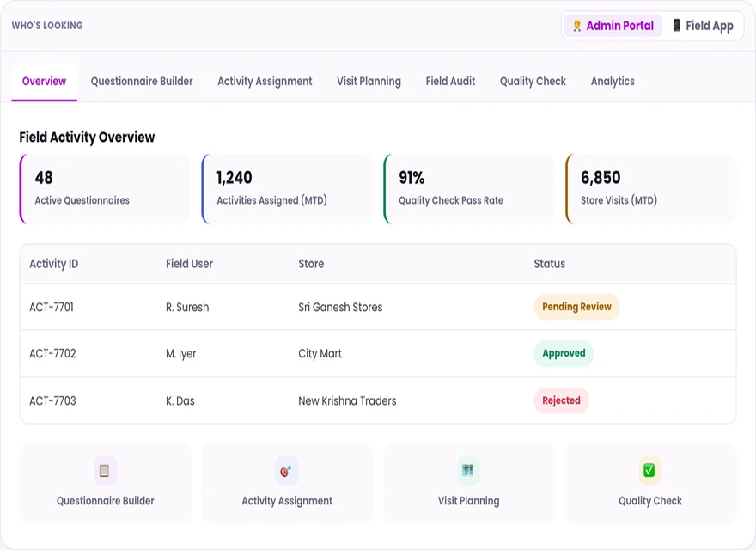Screen dimensions: 756x550
Task: Click the Field Activity Overview heading
Action: click(x=87, y=137)
